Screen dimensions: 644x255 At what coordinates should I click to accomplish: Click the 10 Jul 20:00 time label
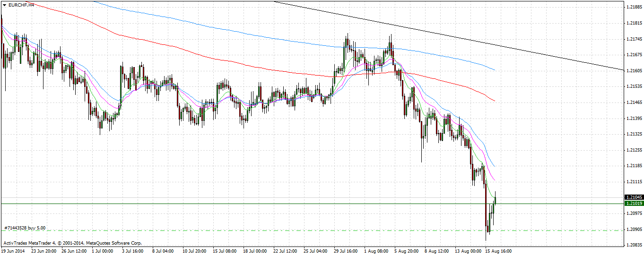point(195,251)
